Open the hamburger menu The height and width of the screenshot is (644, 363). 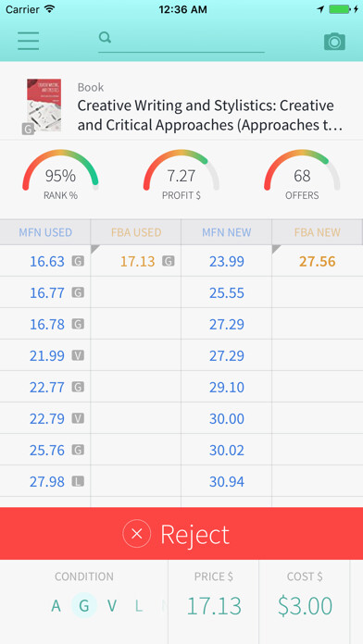[29, 41]
